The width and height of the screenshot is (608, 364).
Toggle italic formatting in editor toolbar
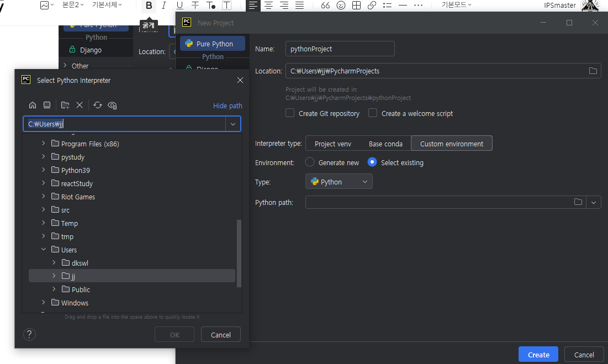click(164, 6)
